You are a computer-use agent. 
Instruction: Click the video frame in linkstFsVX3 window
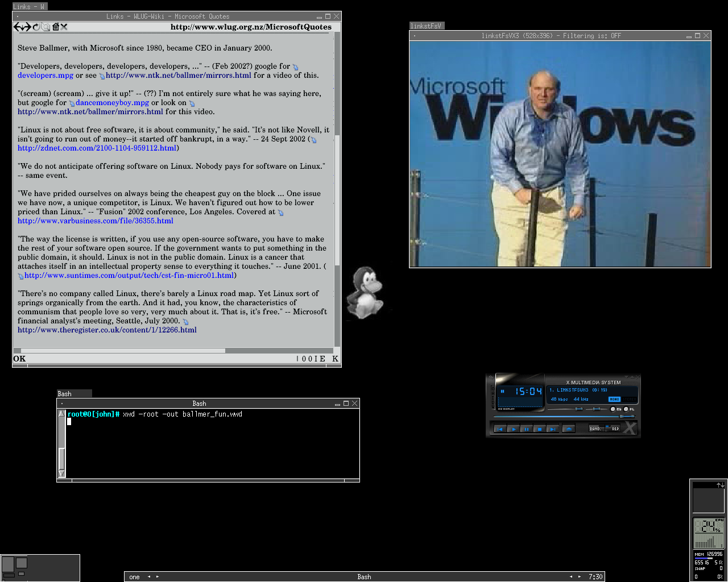[x=560, y=153]
